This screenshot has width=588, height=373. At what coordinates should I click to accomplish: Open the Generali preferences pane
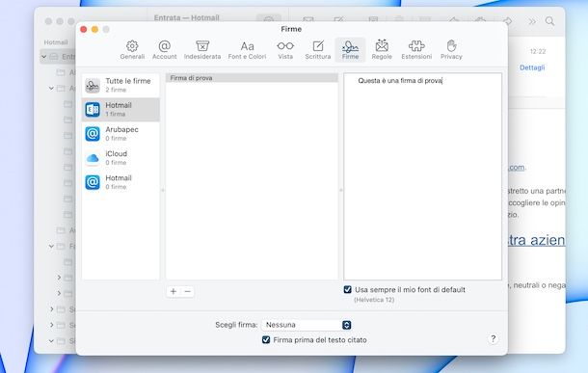(132, 50)
